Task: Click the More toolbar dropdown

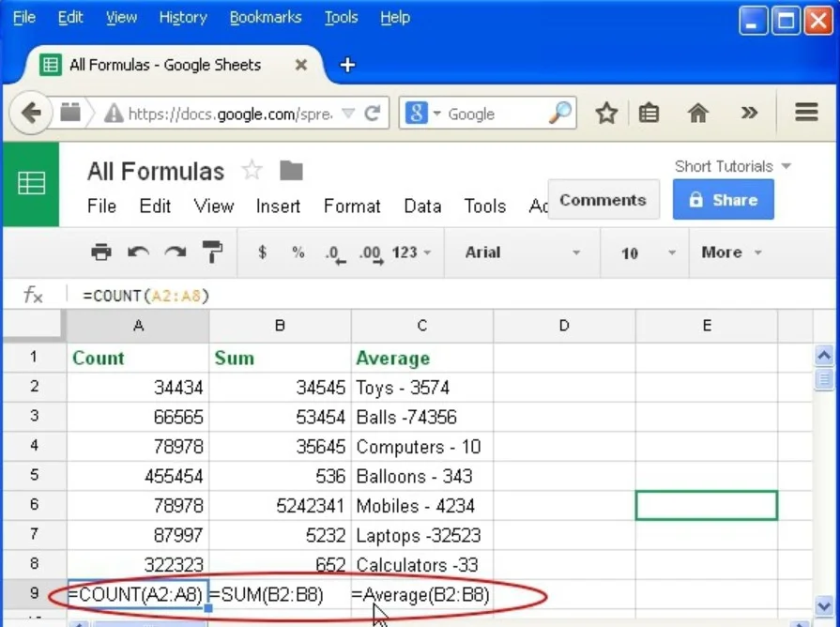Action: pyautogui.click(x=730, y=252)
